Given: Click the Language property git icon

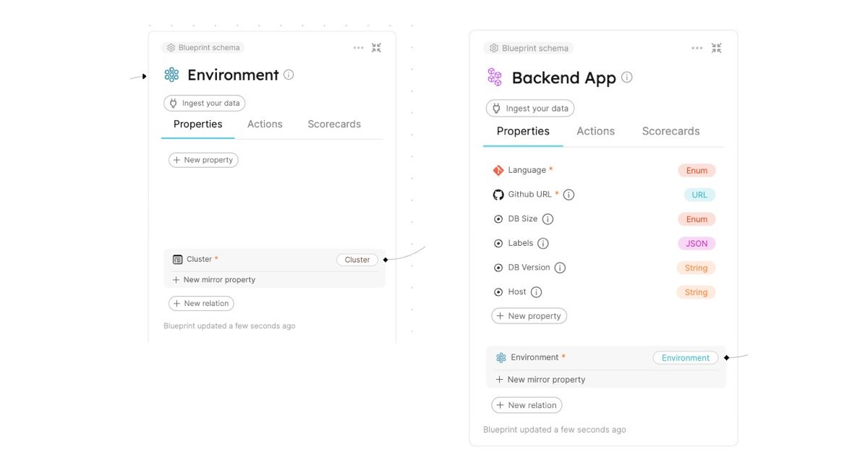Looking at the screenshot, I should [x=498, y=170].
